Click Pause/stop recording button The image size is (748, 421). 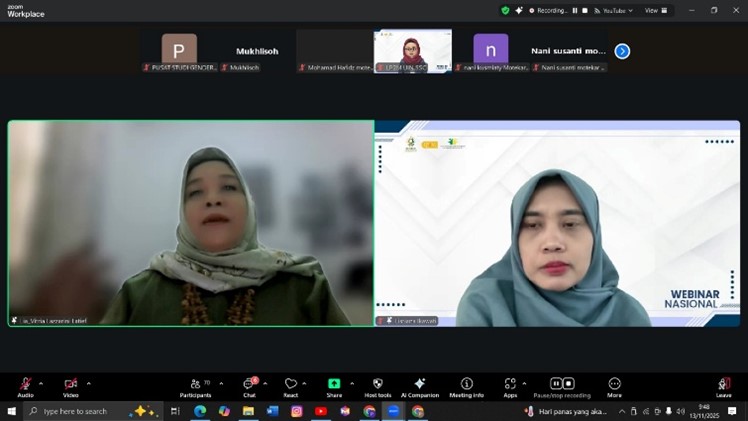[x=562, y=385]
